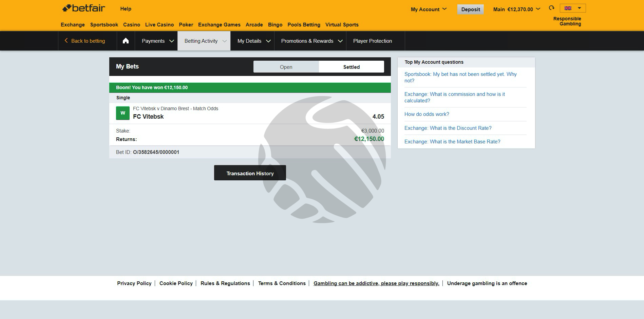Expand Promotions & Rewards menu
Screen dimensions: 644x319
click(x=310, y=41)
